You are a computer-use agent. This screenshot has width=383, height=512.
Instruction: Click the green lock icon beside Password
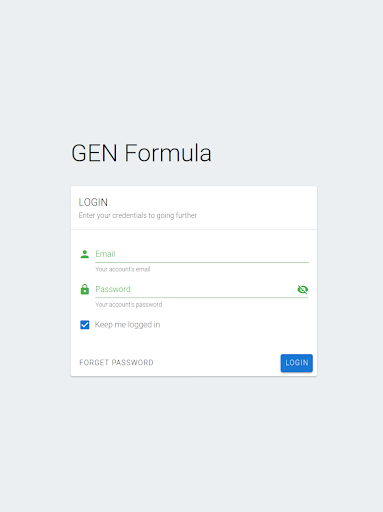pos(85,289)
